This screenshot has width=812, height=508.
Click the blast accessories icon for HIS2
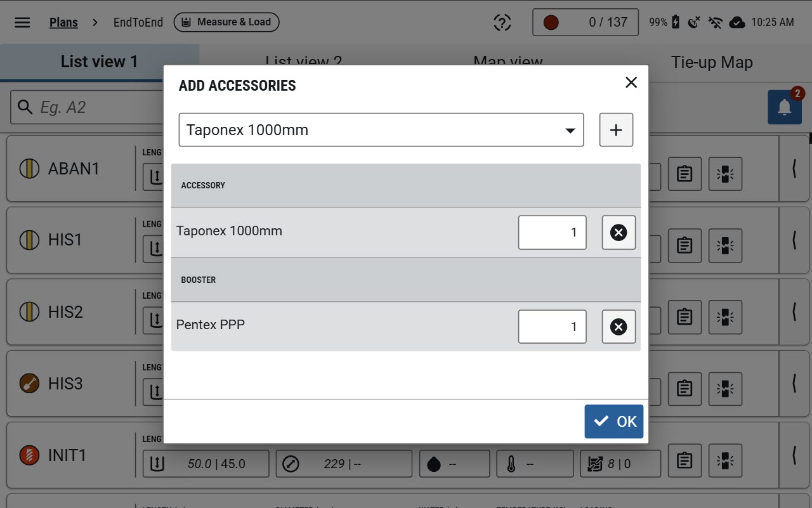tap(725, 317)
